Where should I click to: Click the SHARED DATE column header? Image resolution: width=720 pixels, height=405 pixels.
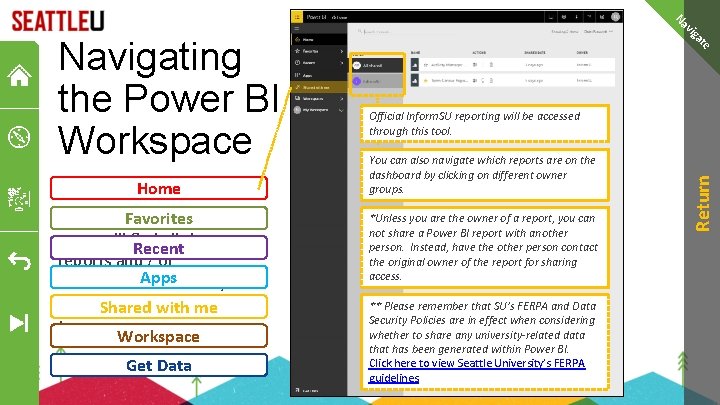pyautogui.click(x=534, y=52)
